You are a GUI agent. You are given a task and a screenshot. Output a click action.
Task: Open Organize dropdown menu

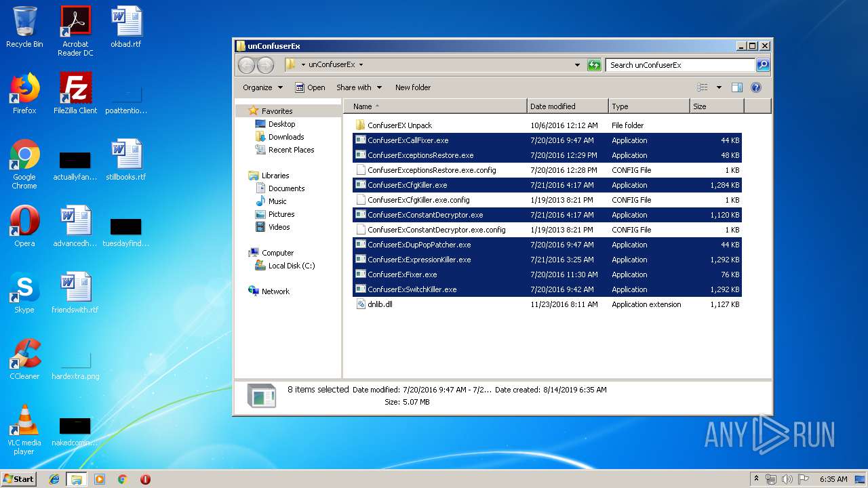pyautogui.click(x=262, y=87)
